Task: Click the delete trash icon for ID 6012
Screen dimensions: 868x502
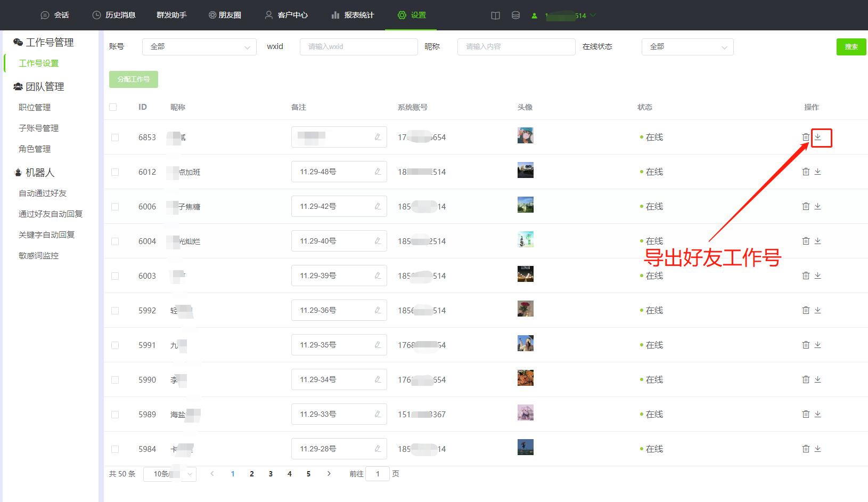Action: tap(806, 172)
